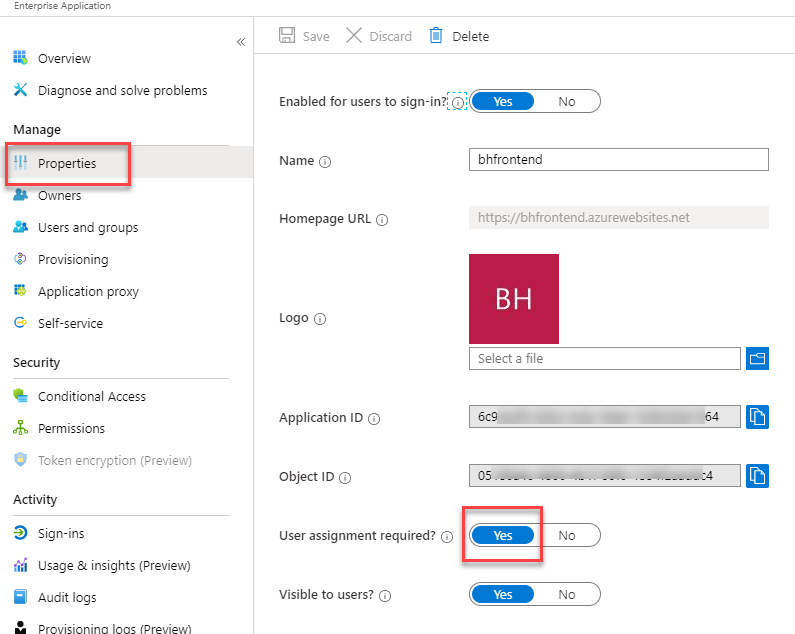
Task: Click info icon next to Application ID
Action: point(374,419)
